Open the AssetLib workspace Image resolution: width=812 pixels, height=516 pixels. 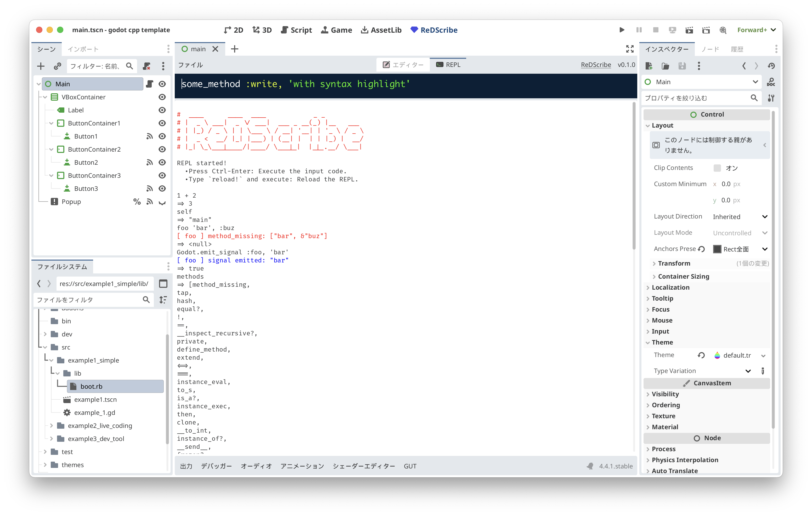pyautogui.click(x=381, y=30)
